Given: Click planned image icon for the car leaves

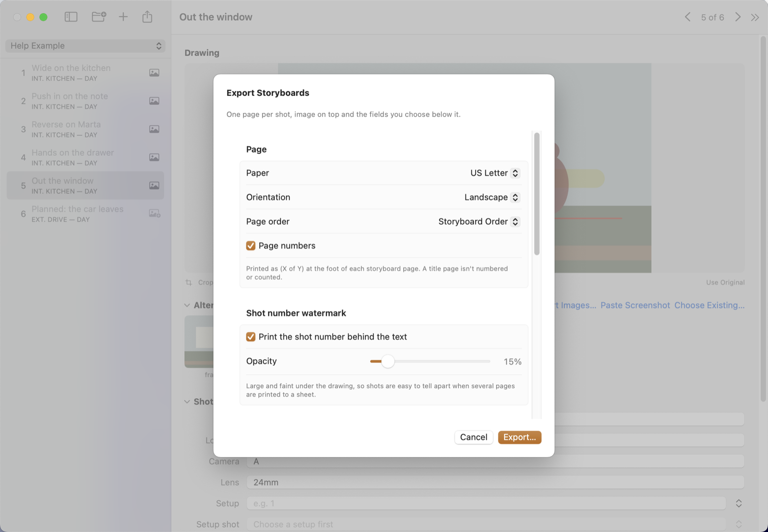Looking at the screenshot, I should [x=155, y=213].
